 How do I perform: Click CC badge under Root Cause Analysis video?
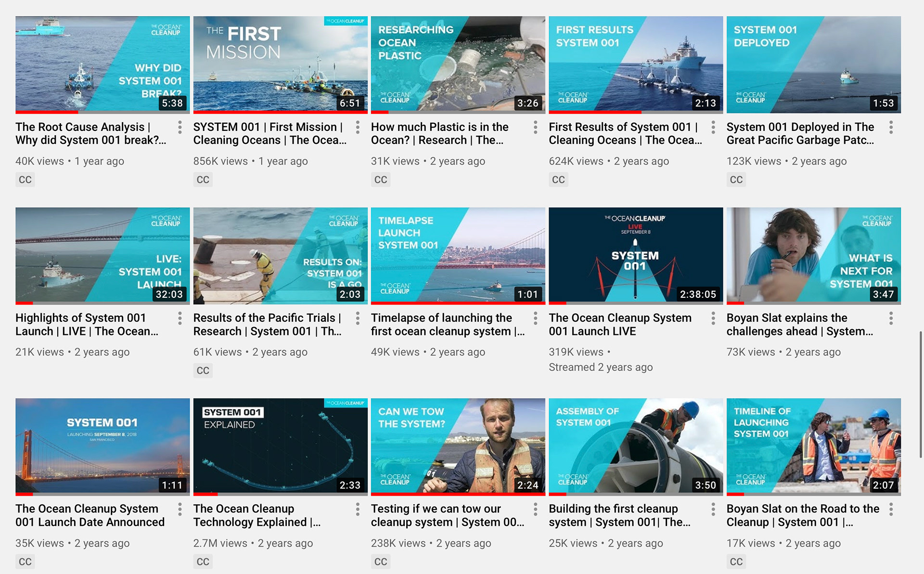click(x=25, y=180)
